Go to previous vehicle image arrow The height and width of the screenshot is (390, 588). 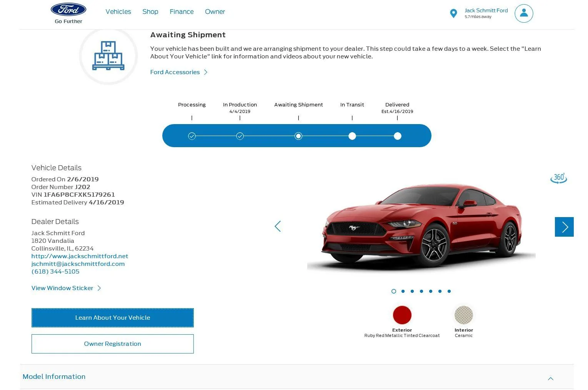pyautogui.click(x=278, y=226)
